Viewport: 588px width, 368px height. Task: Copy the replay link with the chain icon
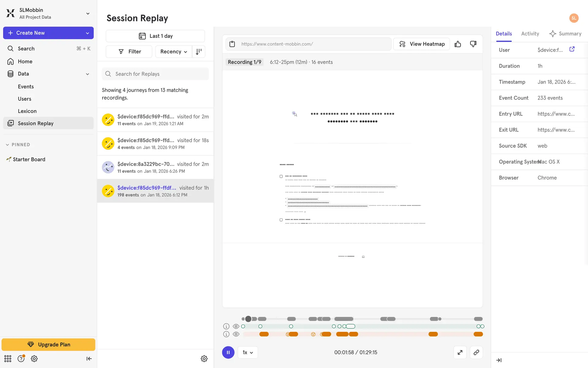[x=476, y=352]
